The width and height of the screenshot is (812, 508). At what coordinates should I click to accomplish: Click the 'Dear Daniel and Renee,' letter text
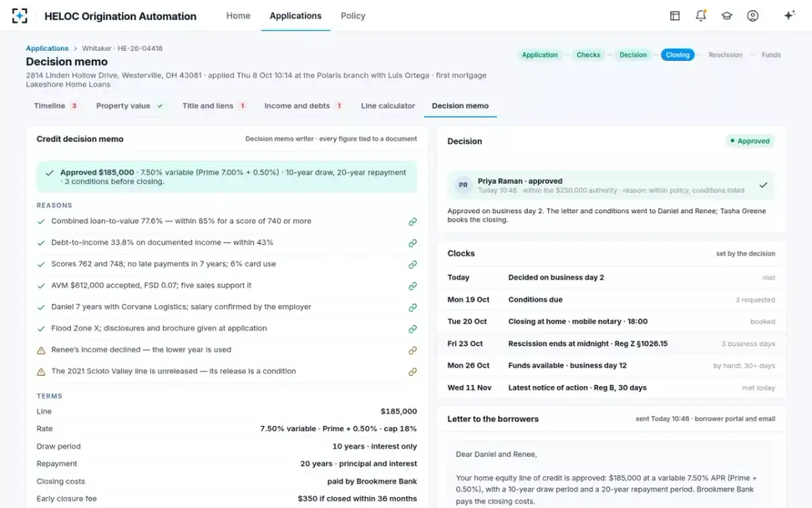[497, 454]
